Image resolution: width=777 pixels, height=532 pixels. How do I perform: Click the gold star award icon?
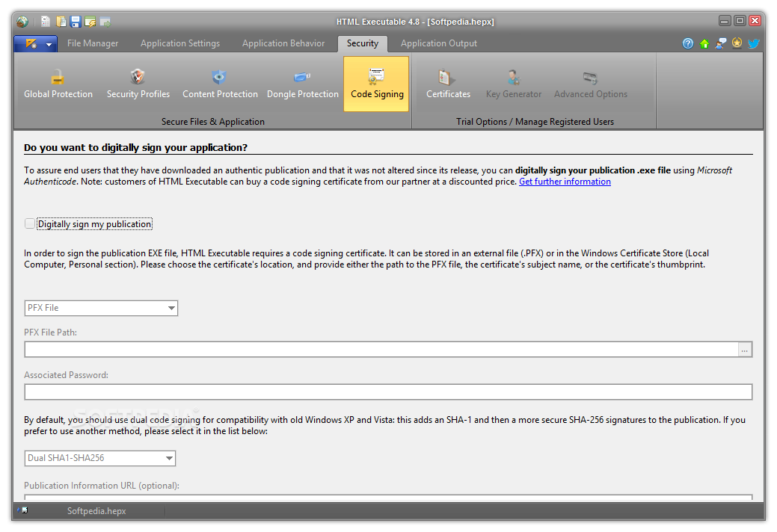pos(737,43)
